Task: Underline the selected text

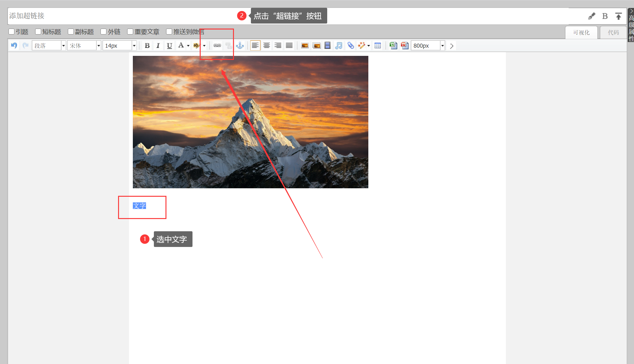Action: pyautogui.click(x=169, y=45)
